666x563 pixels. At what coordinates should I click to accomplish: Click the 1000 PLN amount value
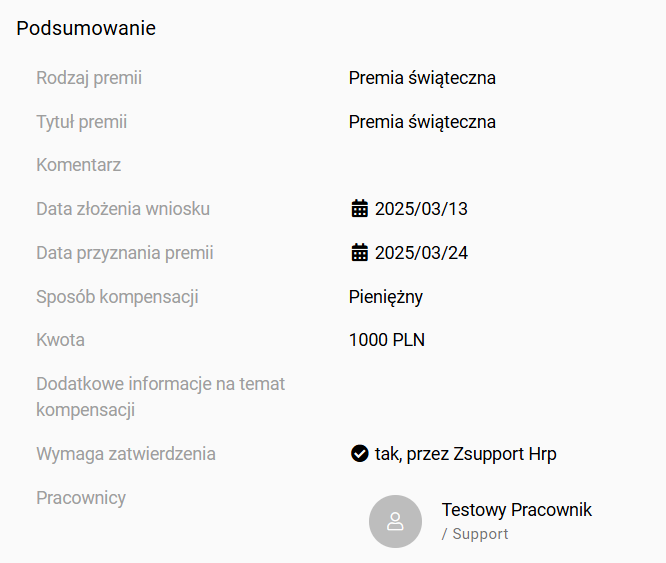click(386, 340)
